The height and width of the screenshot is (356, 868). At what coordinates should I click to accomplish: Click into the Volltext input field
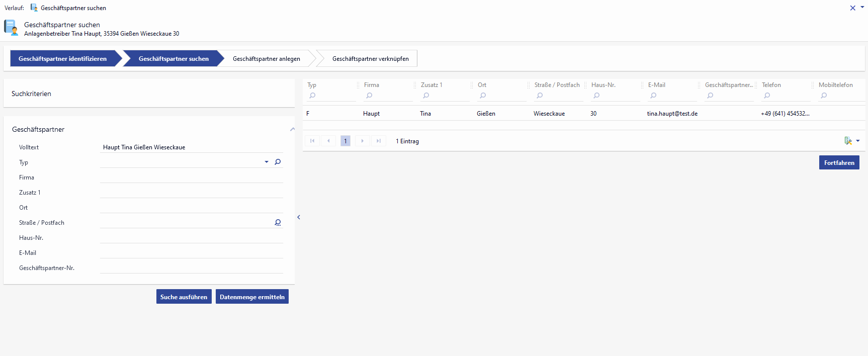(x=191, y=147)
